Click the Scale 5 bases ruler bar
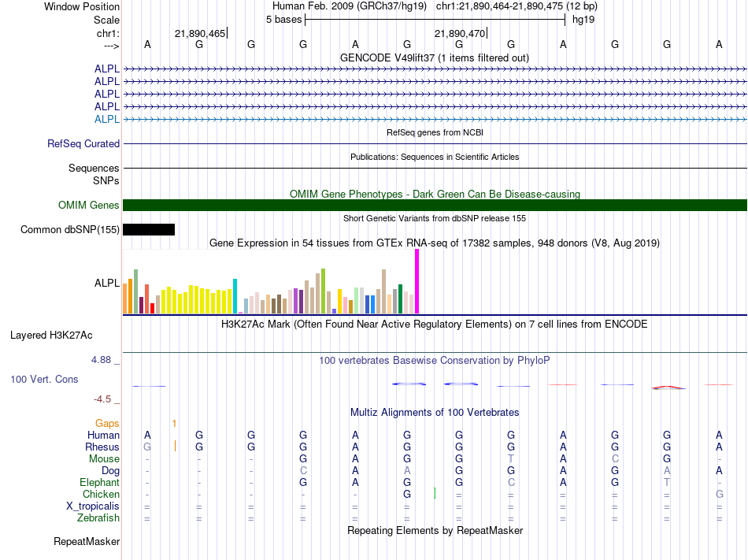This screenshot has width=748, height=560. (435, 20)
